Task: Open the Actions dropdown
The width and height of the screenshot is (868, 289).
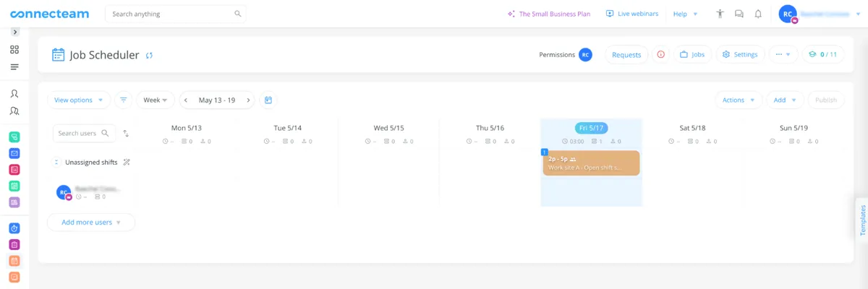Action: point(739,100)
